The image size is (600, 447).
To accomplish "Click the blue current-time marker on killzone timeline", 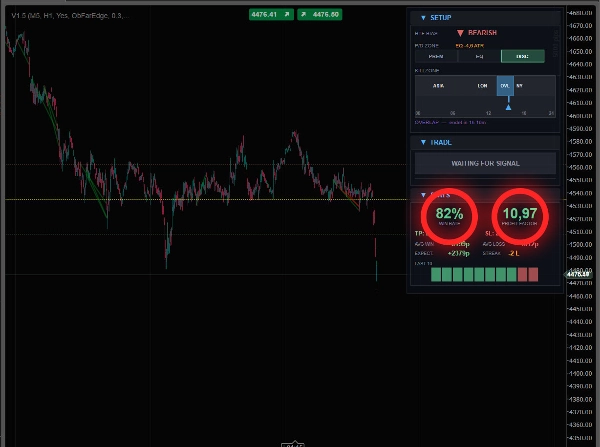I will 508,107.
